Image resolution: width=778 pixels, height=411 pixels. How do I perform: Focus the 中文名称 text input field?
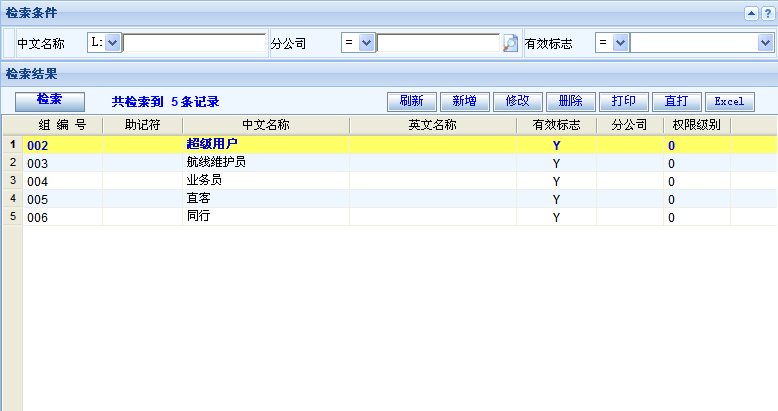[194, 43]
